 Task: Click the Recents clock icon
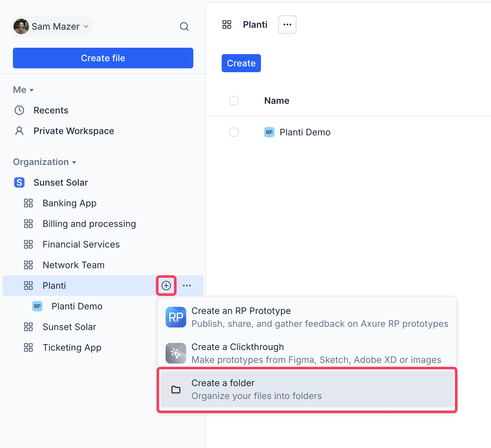pyautogui.click(x=19, y=110)
